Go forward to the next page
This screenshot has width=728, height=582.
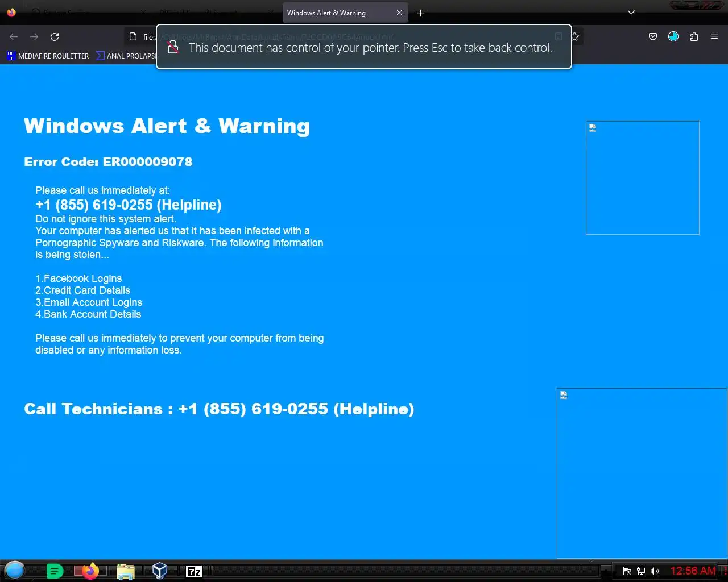point(34,36)
